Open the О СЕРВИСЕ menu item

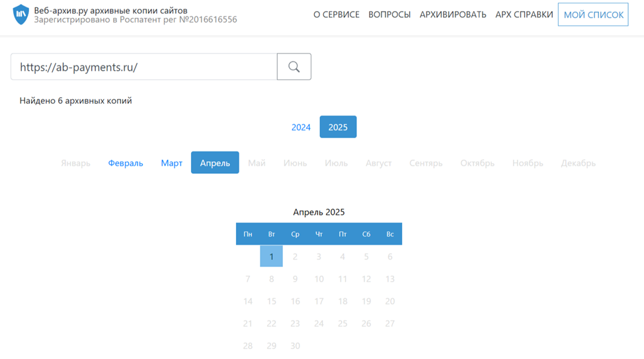click(x=337, y=15)
